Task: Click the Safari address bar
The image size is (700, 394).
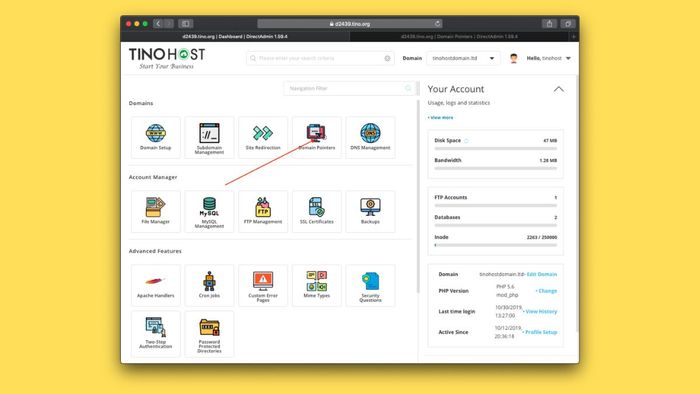Action: [350, 24]
